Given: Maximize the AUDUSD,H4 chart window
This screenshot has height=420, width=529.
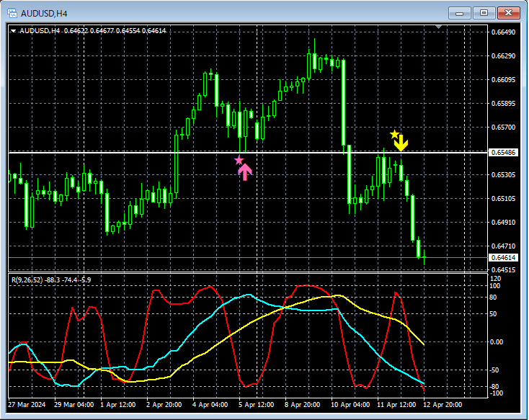Looking at the screenshot, I should (x=484, y=13).
